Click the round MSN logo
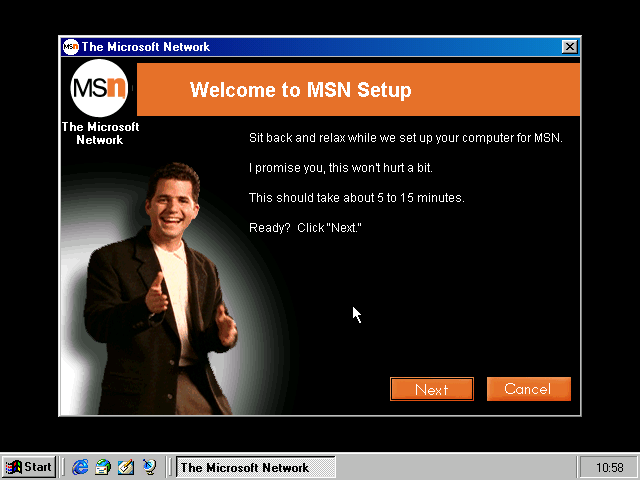The height and width of the screenshot is (480, 640). pos(99,88)
